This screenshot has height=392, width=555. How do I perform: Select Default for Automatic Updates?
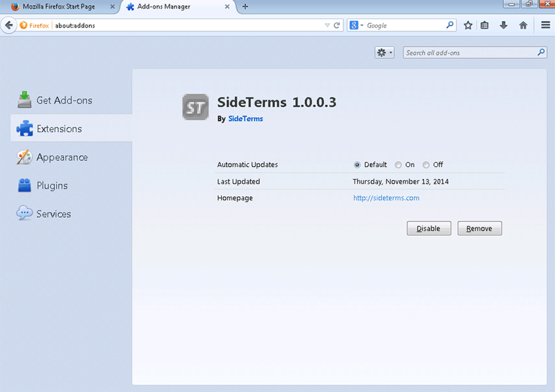[357, 165]
